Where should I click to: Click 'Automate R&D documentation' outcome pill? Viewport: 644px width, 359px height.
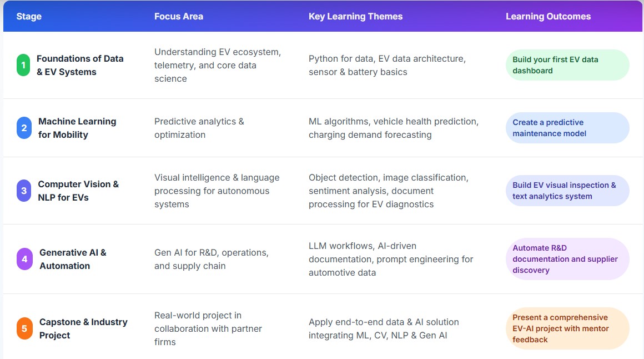[567, 259]
